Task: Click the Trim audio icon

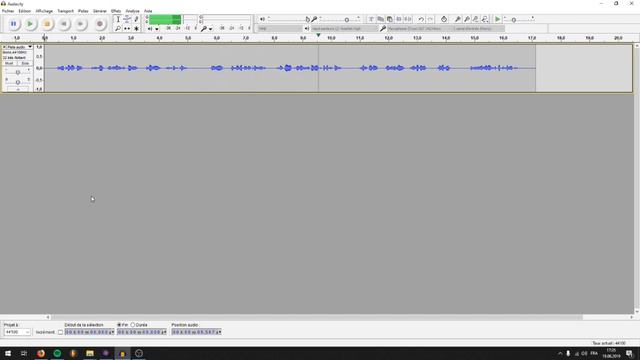Action: click(x=399, y=19)
